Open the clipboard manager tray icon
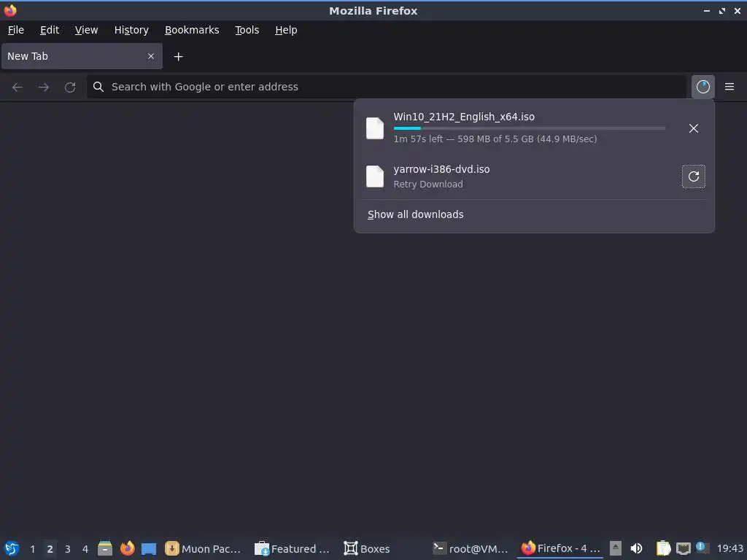 [x=662, y=548]
